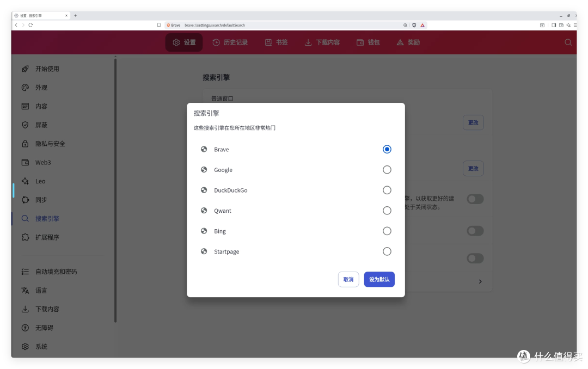Open the 历史记录 history tab

tap(230, 42)
